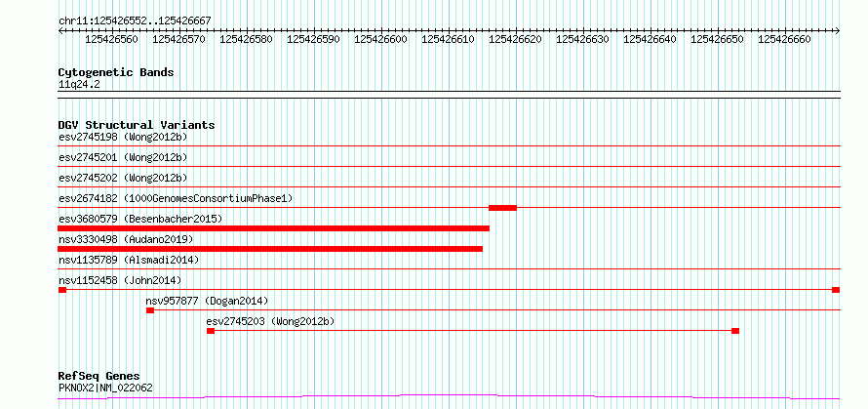
Task: Click the short red block of esv2674182
Action: pyautogui.click(x=502, y=208)
